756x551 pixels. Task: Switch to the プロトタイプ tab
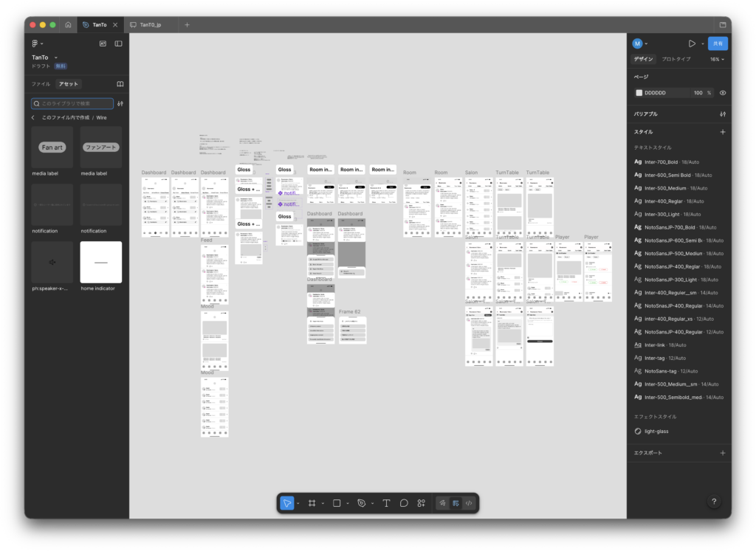point(676,59)
